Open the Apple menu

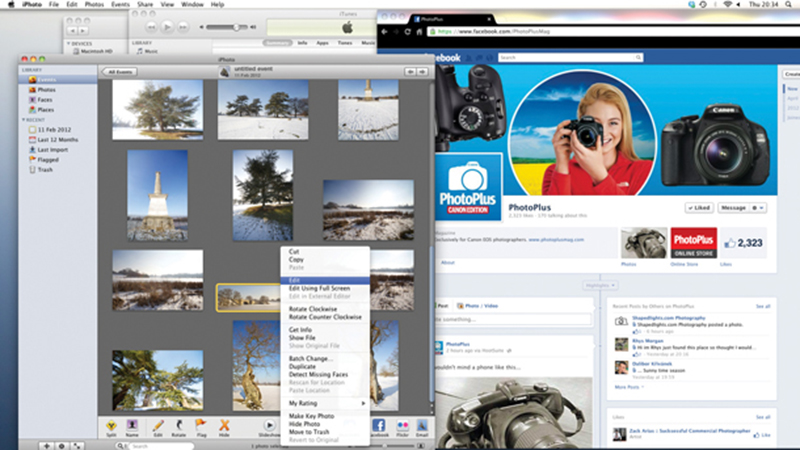click(11, 4)
